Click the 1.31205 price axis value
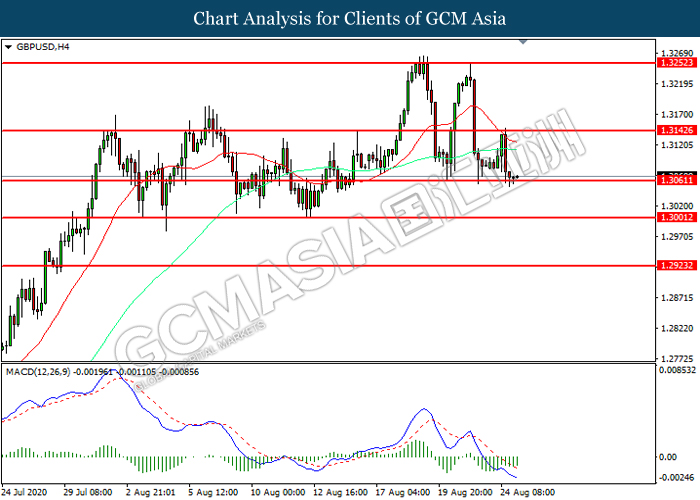 tap(677, 145)
